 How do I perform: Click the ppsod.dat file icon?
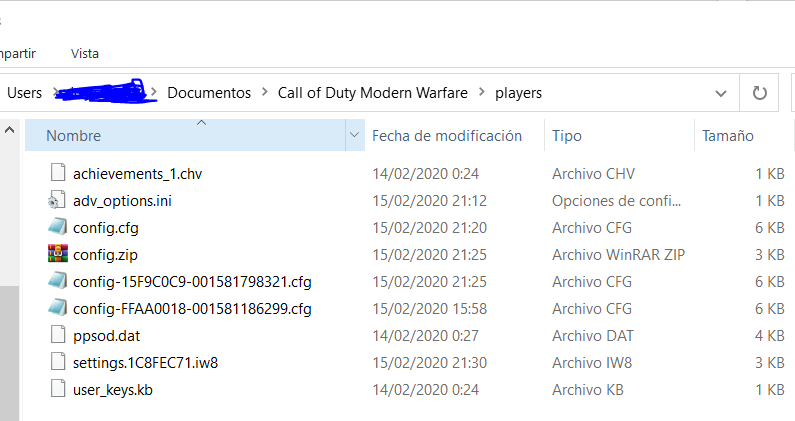pos(58,334)
